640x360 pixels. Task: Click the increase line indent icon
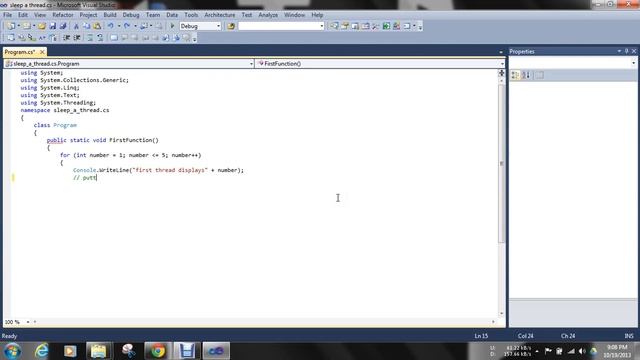(77, 38)
